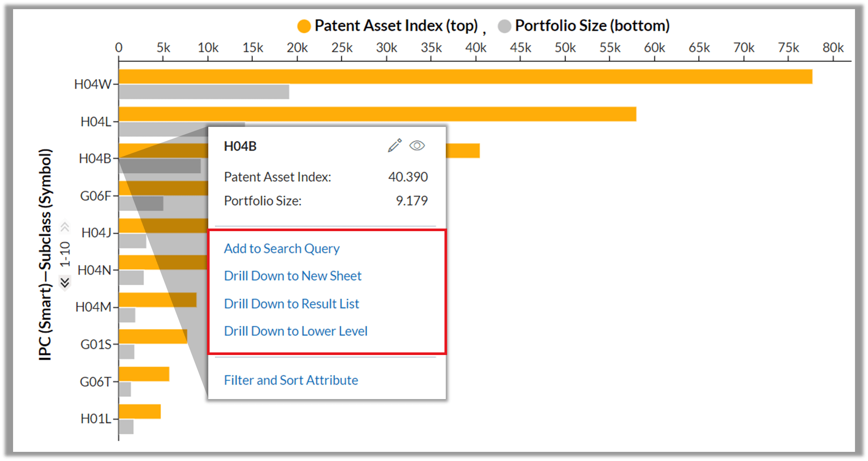Choose "Drill Down to New Sheet" option

(x=292, y=276)
